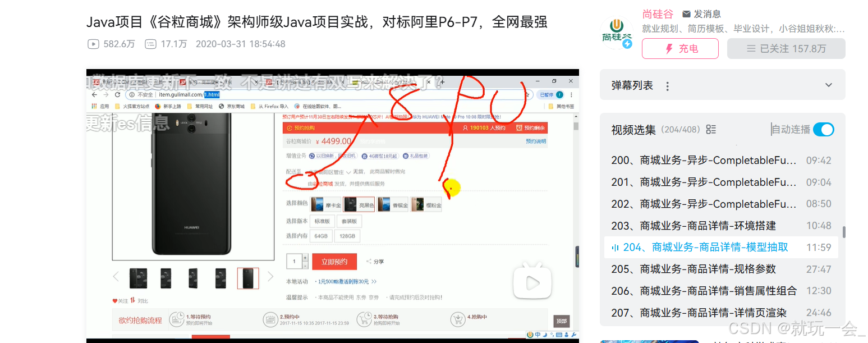The image size is (868, 343).
Task: Play episode 206 商城业务-商品详情-销售属性组合
Action: coord(721,291)
